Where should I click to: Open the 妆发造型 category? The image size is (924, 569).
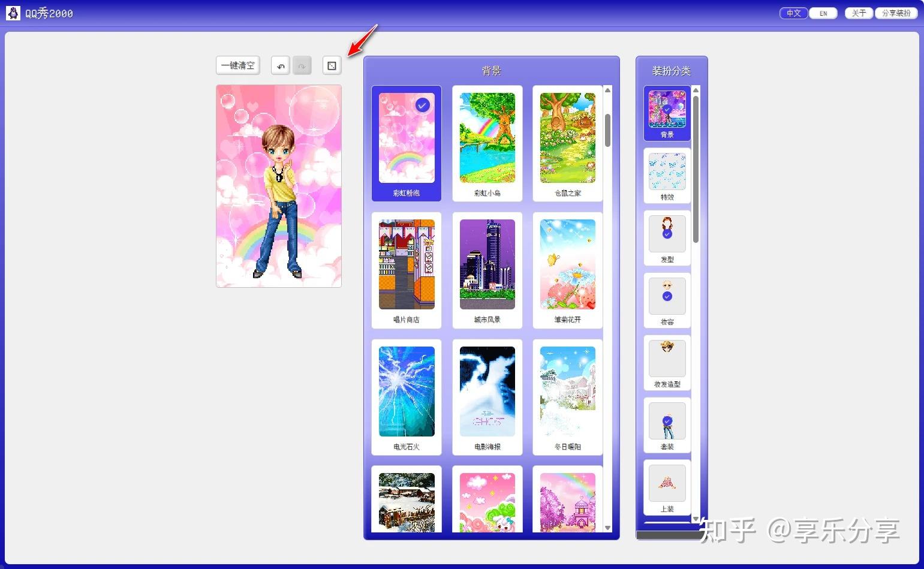(x=667, y=363)
